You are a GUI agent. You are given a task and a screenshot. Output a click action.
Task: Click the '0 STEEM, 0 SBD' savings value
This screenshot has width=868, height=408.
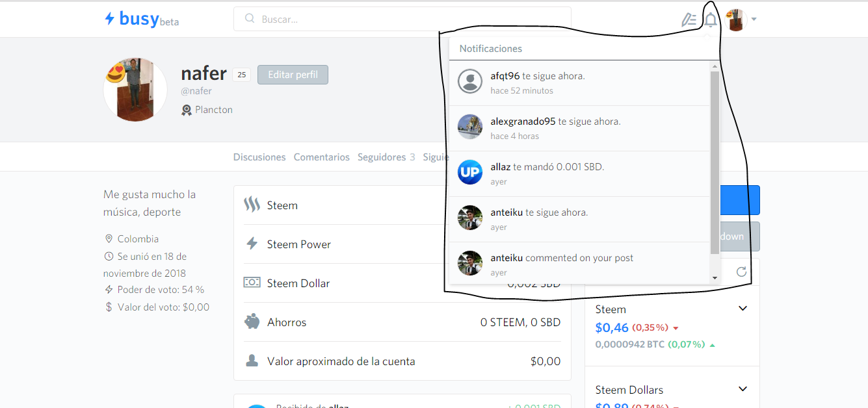pos(520,322)
